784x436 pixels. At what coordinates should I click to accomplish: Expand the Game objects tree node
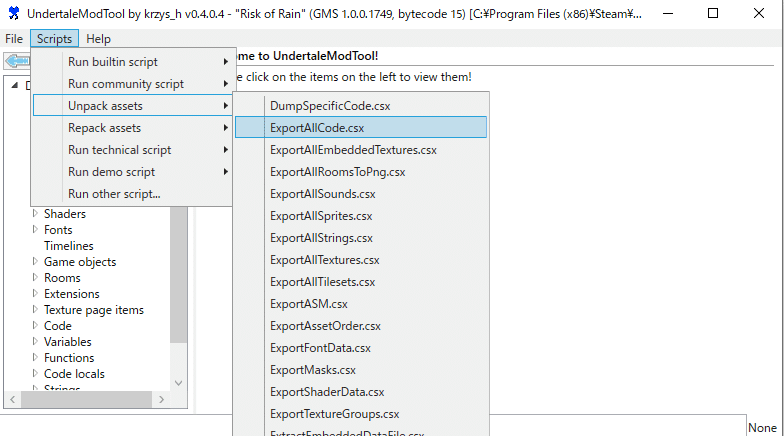point(35,262)
